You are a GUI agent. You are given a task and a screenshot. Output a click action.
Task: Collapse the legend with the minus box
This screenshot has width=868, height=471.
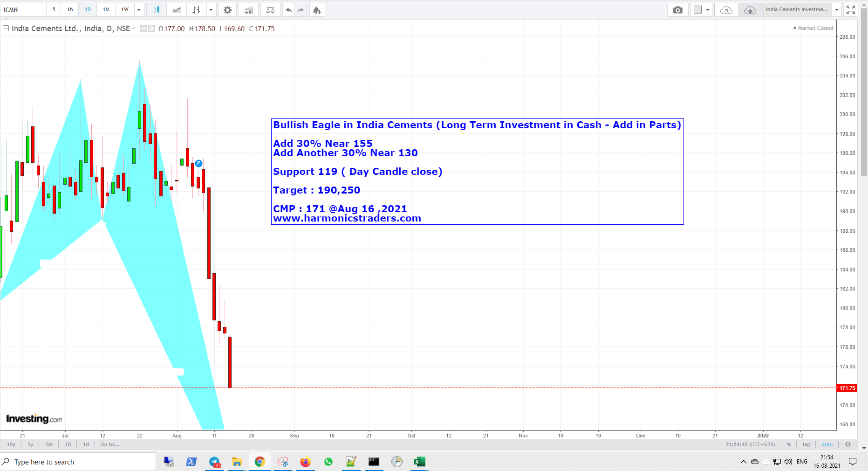coord(6,28)
